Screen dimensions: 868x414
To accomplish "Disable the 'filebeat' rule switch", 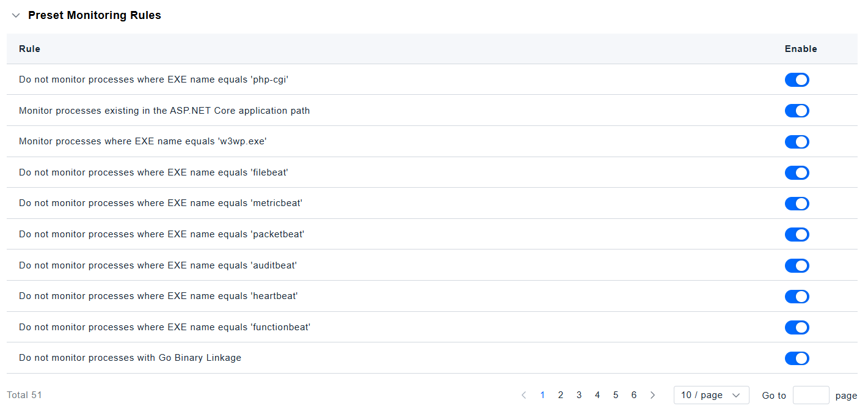I will click(797, 172).
